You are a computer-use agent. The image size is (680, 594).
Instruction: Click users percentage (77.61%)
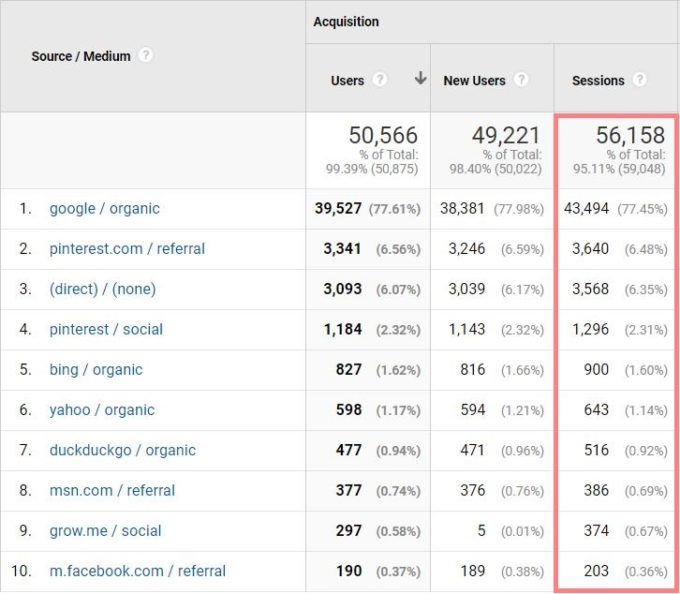(395, 209)
